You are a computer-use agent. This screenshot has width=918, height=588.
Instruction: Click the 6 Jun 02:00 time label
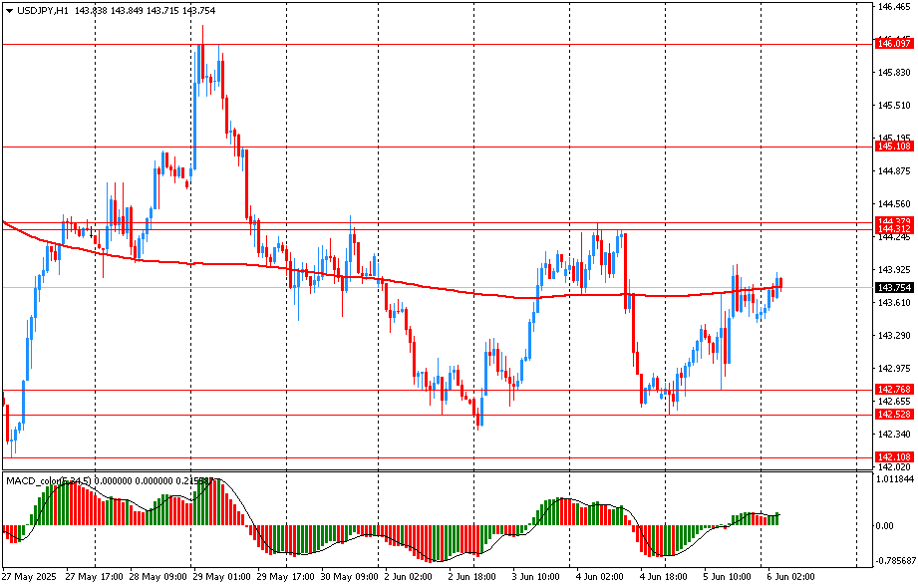[x=792, y=577]
